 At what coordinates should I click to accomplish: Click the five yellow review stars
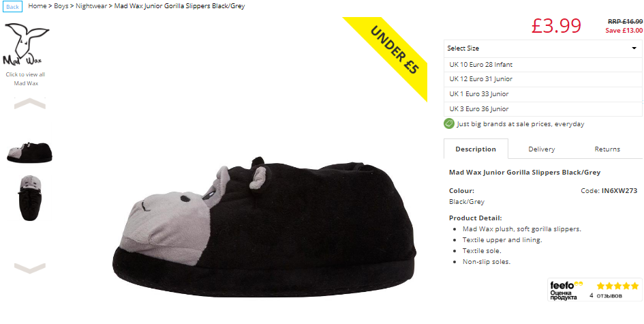click(617, 286)
